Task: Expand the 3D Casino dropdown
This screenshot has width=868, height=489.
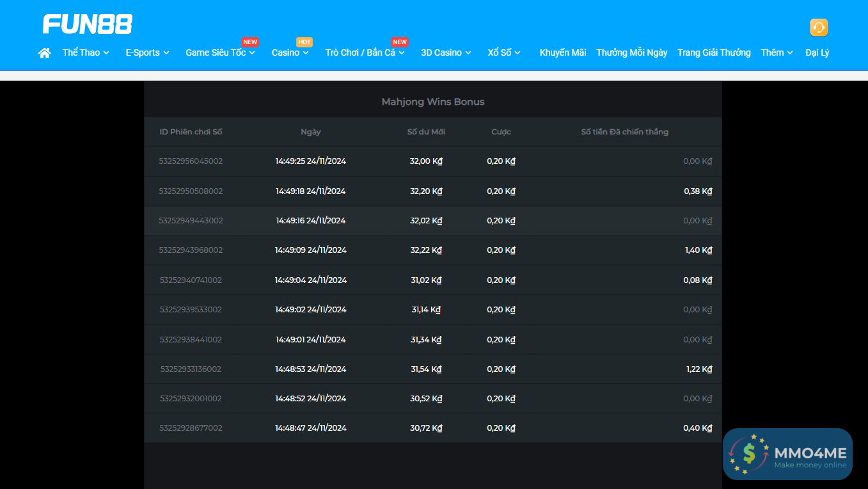Action: coord(446,52)
